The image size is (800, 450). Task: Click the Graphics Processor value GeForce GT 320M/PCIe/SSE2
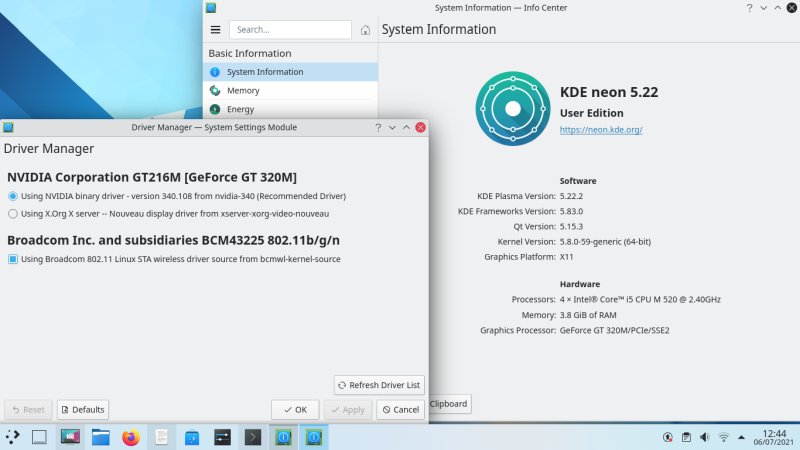click(614, 331)
